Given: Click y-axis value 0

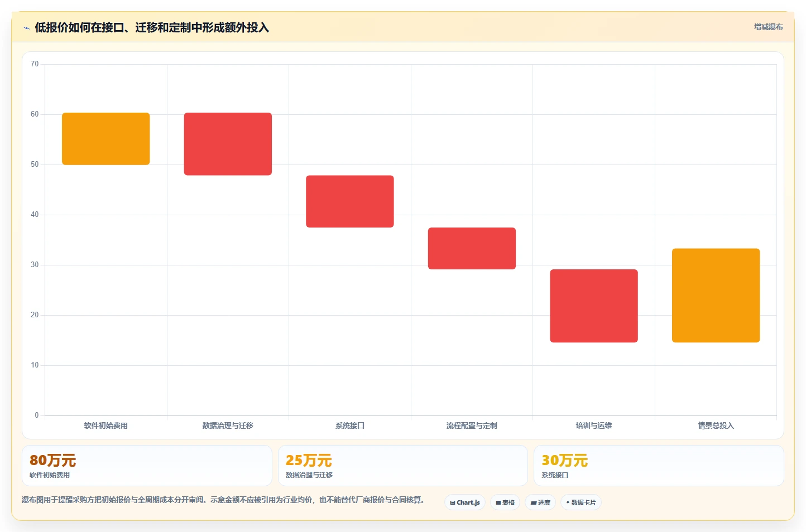Looking at the screenshot, I should click(37, 415).
